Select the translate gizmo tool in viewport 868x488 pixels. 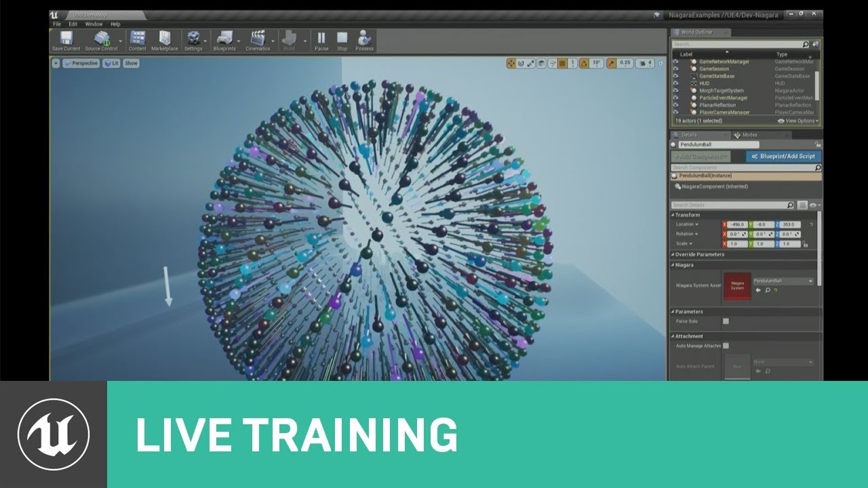coord(511,63)
